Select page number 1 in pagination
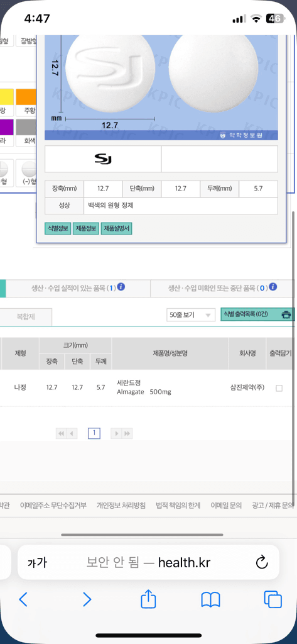The image size is (297, 644). pos(94,433)
